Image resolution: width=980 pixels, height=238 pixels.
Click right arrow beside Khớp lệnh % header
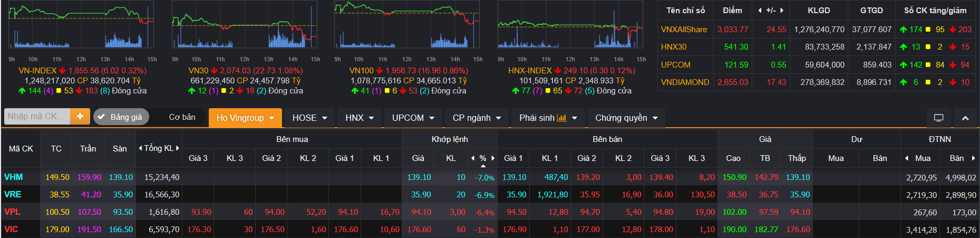click(493, 158)
